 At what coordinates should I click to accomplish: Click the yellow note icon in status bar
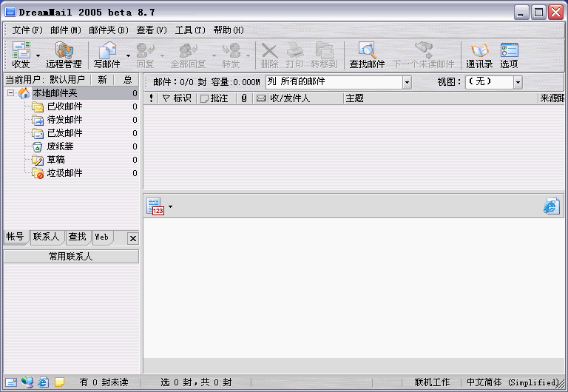59,382
